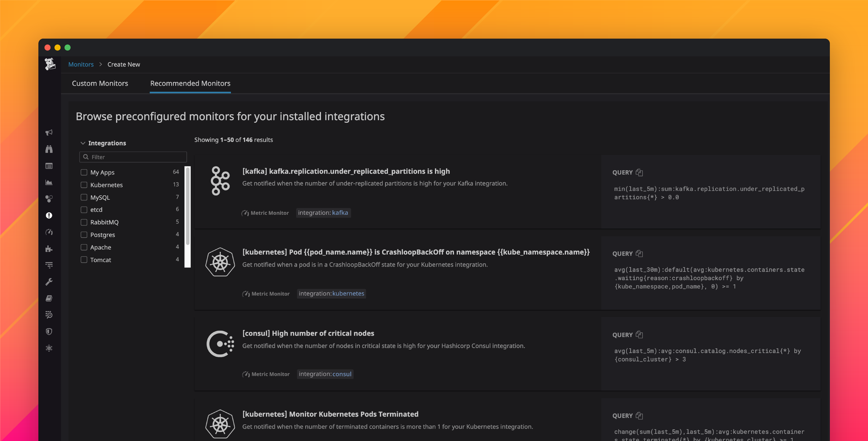Check the My Apps filter checkbox
868x441 pixels.
84,172
